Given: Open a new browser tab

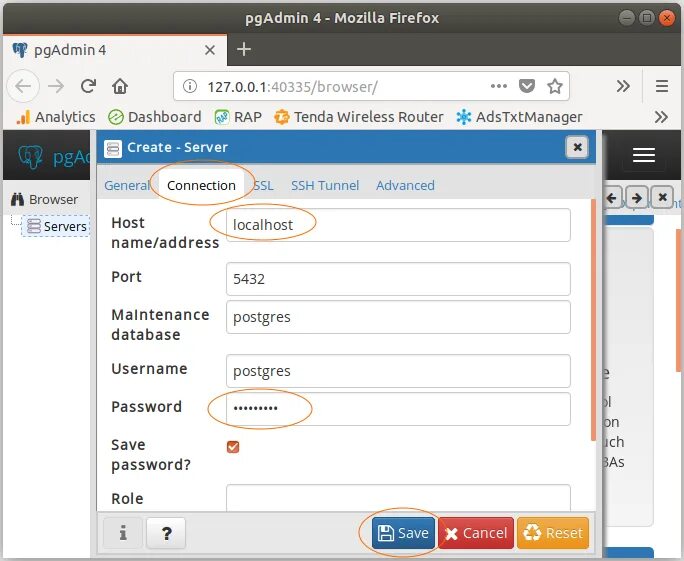Looking at the screenshot, I should point(244,49).
